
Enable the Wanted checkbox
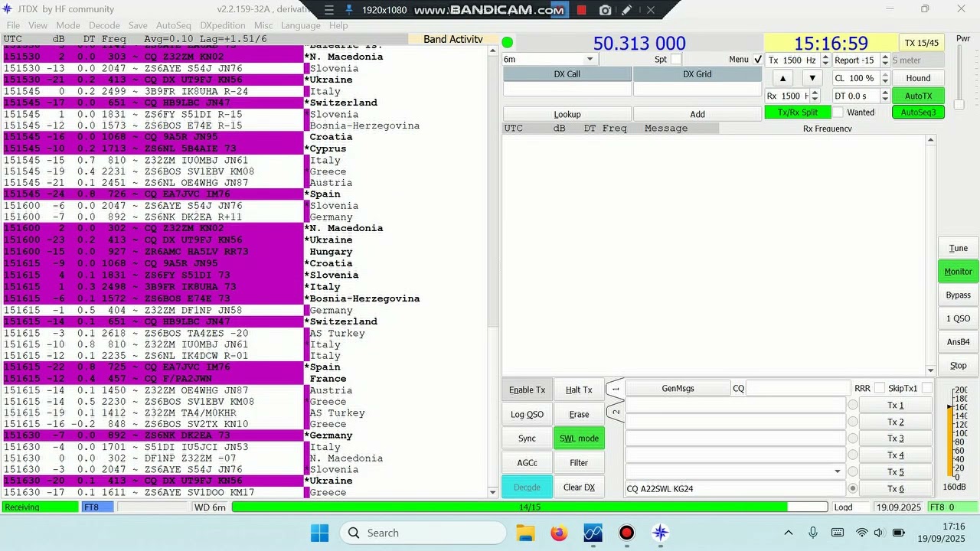pyautogui.click(x=838, y=112)
